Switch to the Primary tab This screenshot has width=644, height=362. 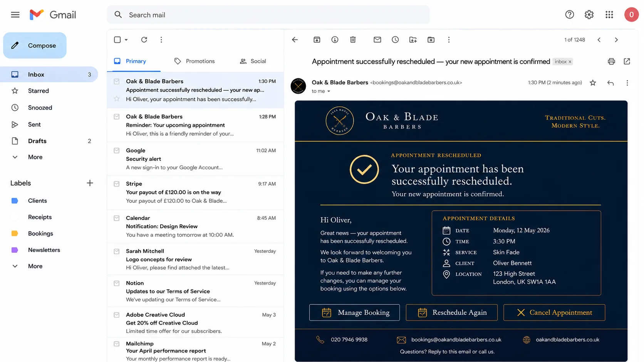(134, 61)
